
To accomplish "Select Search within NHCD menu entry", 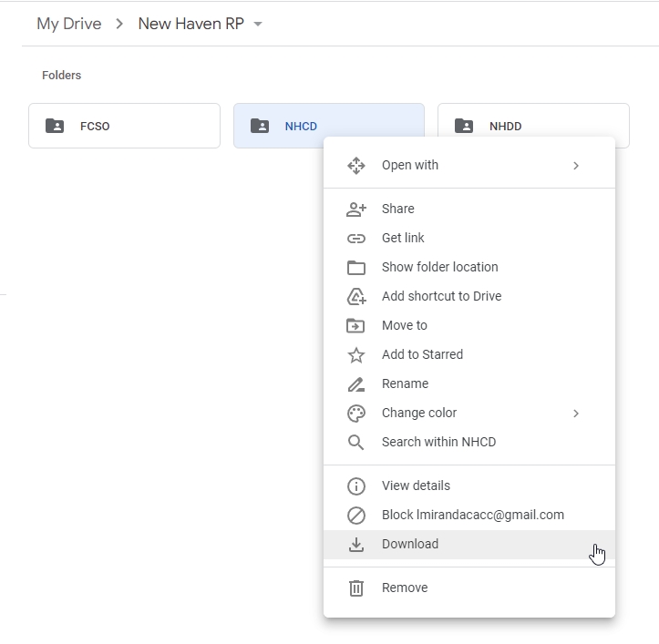I will (438, 442).
